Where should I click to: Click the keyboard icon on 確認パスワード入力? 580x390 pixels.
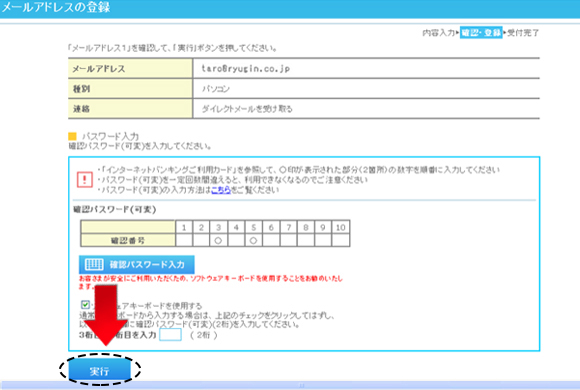pyautogui.click(x=94, y=265)
